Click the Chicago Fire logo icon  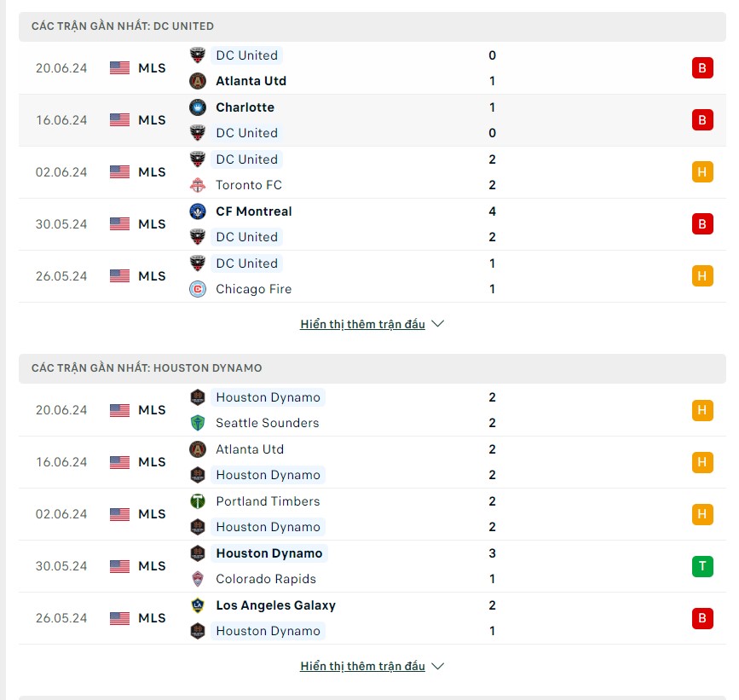click(x=198, y=289)
